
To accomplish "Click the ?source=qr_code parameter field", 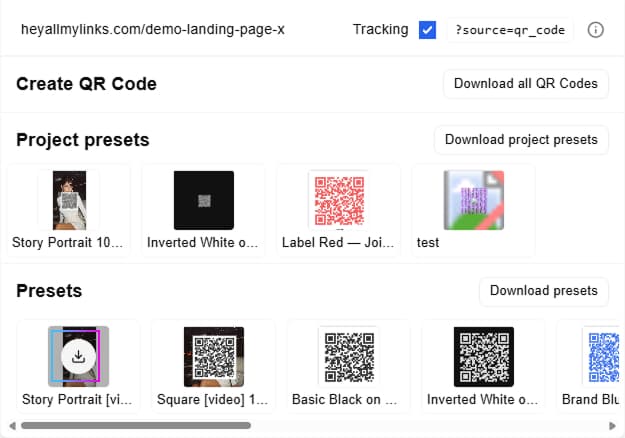I will pyautogui.click(x=510, y=30).
